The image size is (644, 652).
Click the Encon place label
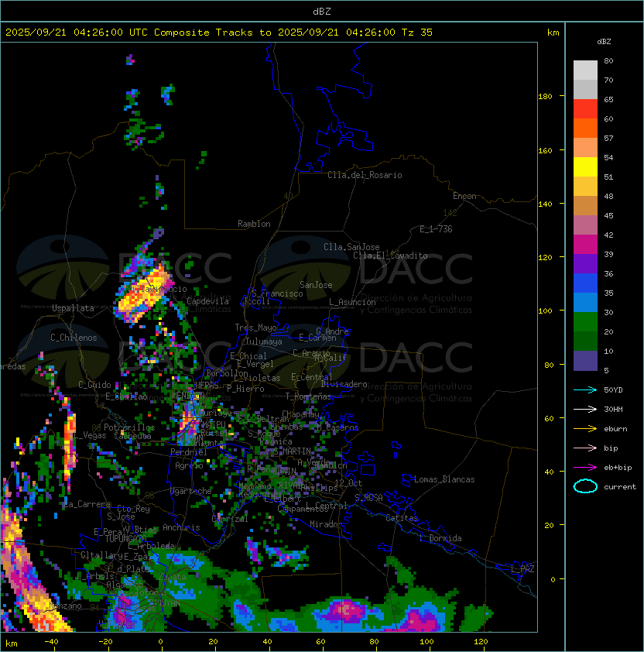[464, 196]
